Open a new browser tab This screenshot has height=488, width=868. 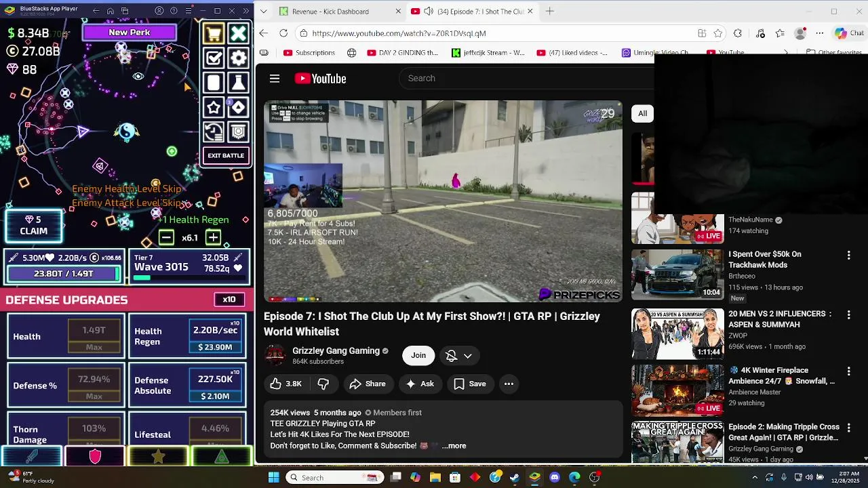(550, 11)
